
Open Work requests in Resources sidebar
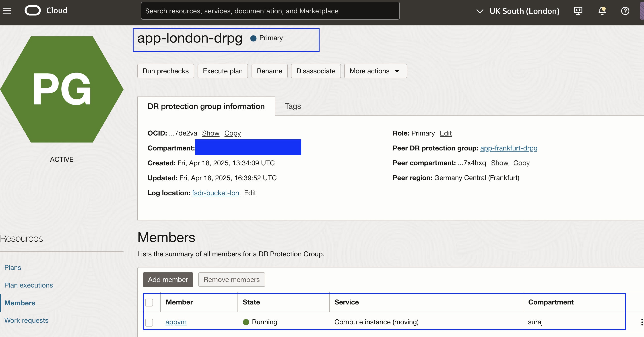pos(26,320)
